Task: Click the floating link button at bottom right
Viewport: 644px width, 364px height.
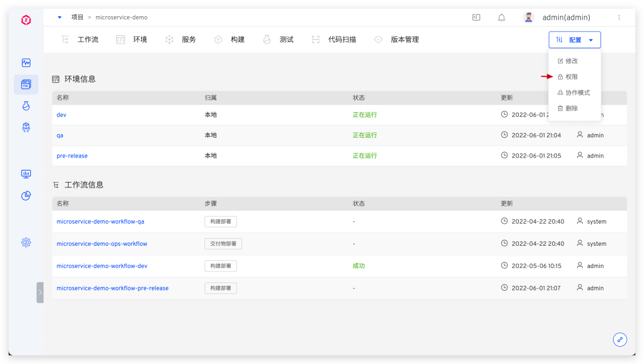Action: click(x=620, y=339)
